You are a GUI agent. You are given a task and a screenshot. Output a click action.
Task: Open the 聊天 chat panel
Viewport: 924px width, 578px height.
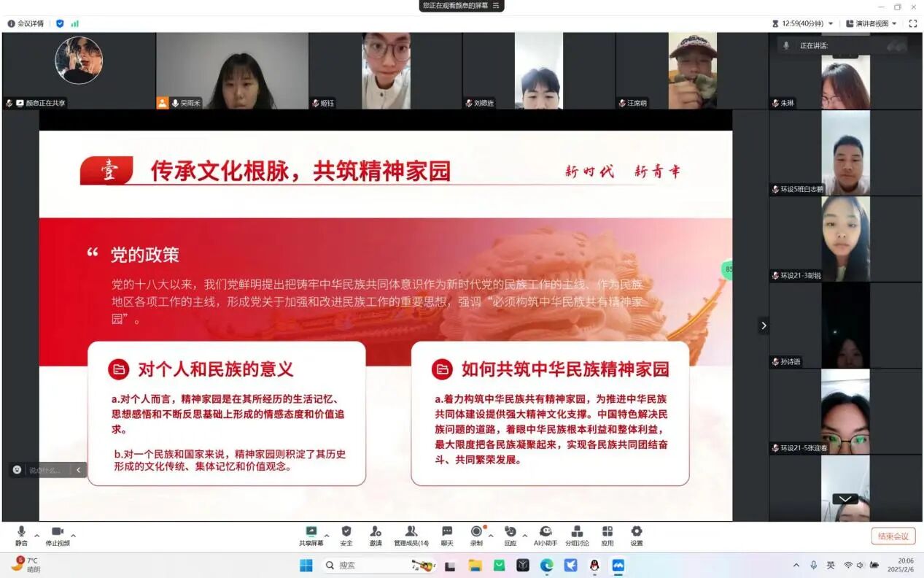coord(447,535)
